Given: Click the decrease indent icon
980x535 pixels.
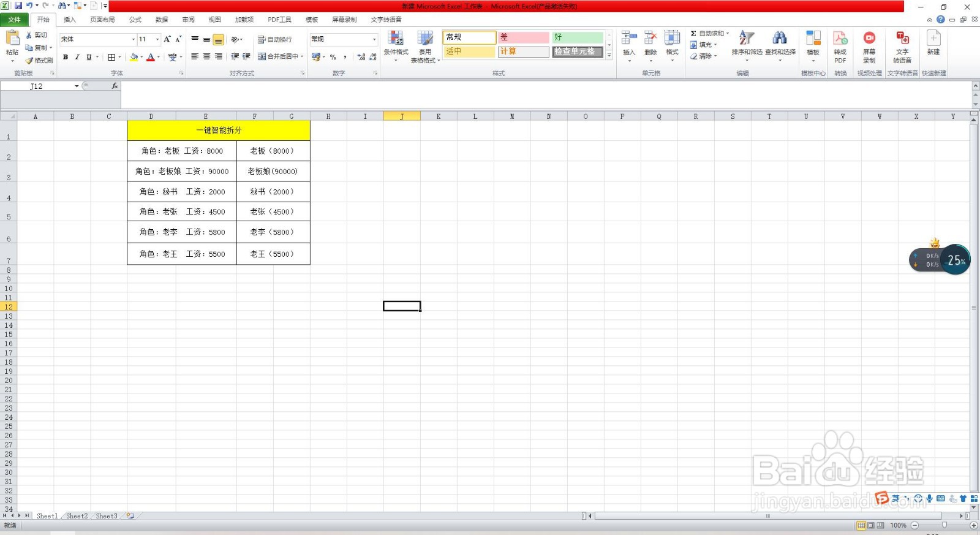Looking at the screenshot, I should (235, 56).
